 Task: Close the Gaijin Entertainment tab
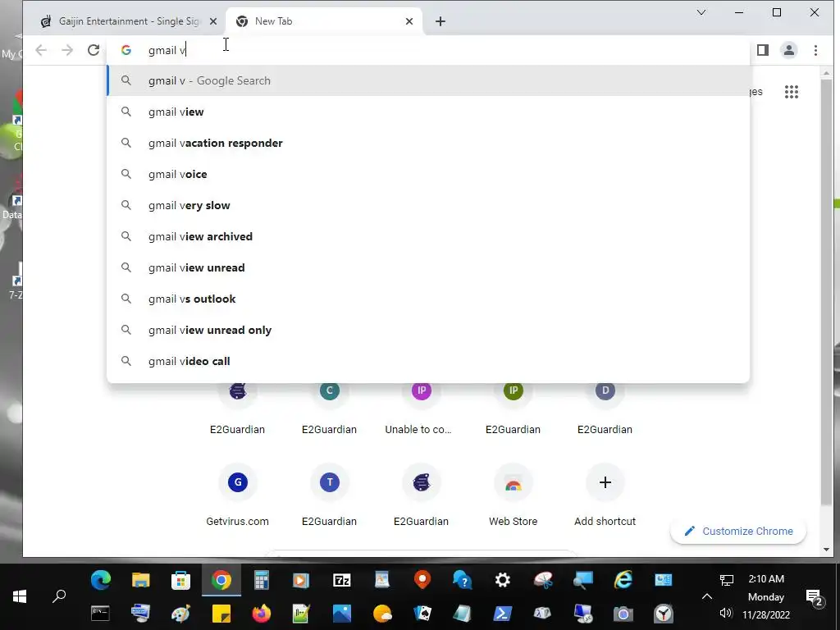coord(213,21)
